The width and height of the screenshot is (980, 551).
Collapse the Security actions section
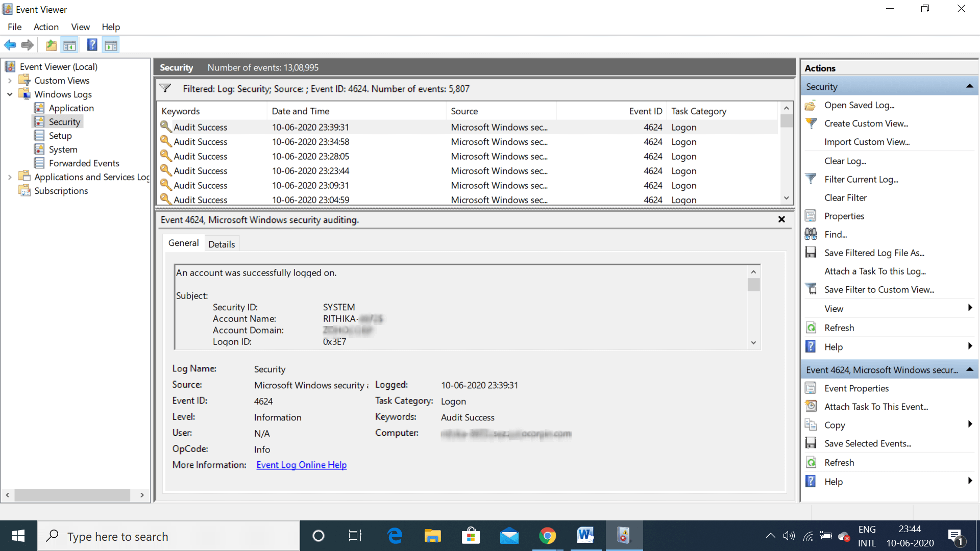[x=969, y=86]
